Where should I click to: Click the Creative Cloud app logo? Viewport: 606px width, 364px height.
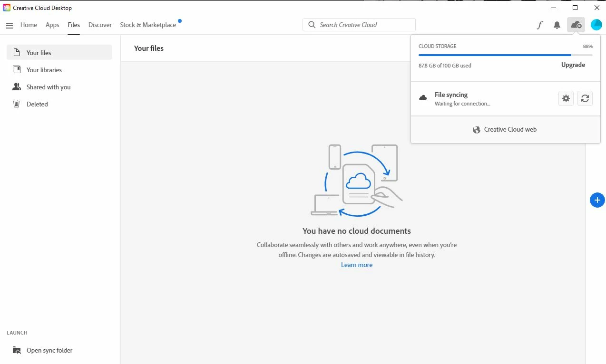point(7,8)
